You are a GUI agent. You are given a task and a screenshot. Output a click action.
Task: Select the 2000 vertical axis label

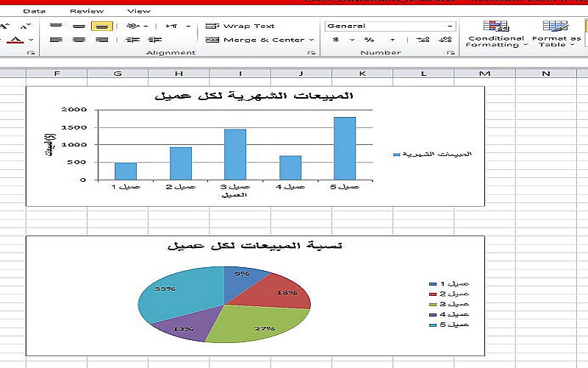click(x=74, y=110)
